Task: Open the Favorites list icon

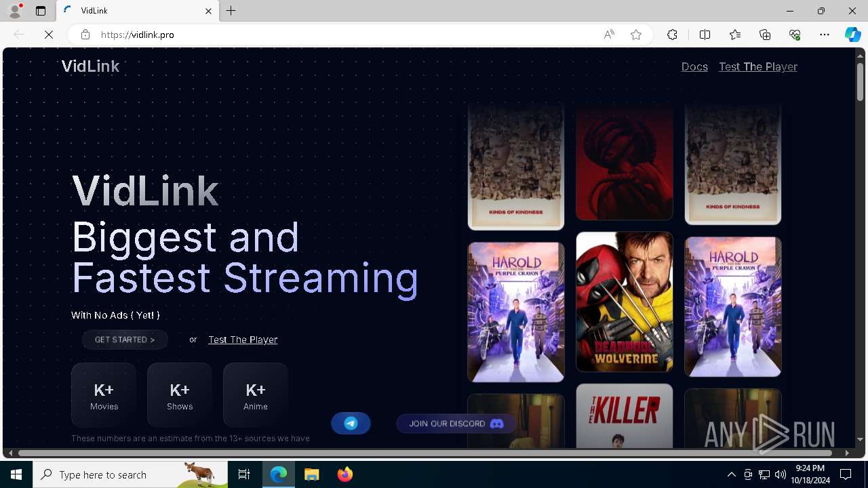Action: click(735, 35)
